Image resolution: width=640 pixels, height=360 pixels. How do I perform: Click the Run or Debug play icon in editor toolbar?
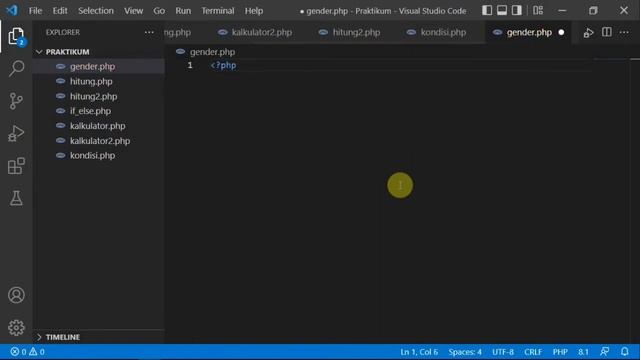click(x=588, y=33)
